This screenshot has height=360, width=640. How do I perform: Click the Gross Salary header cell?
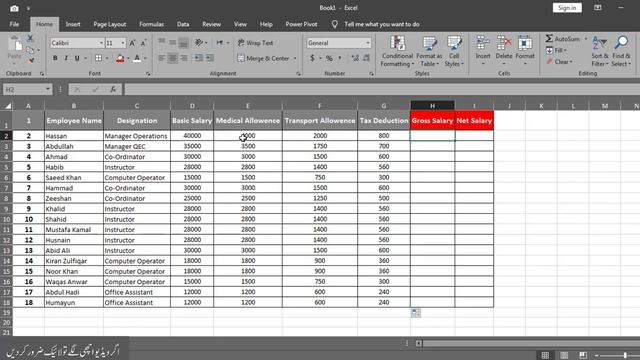click(432, 120)
